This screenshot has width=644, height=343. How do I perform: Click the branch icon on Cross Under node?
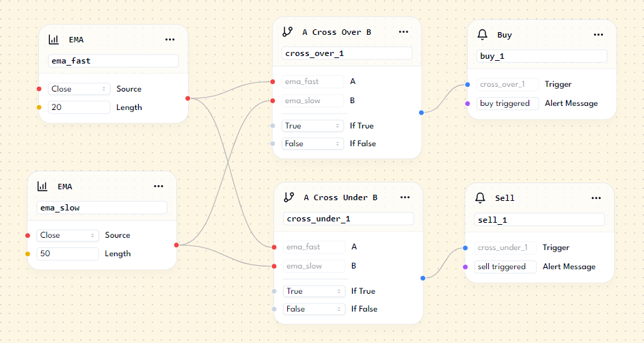(x=289, y=197)
